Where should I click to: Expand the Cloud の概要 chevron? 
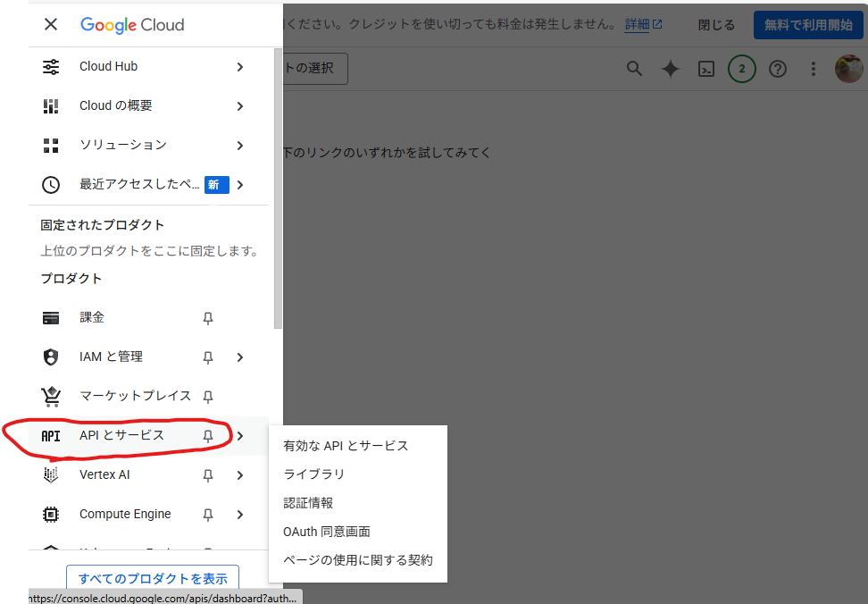239,106
